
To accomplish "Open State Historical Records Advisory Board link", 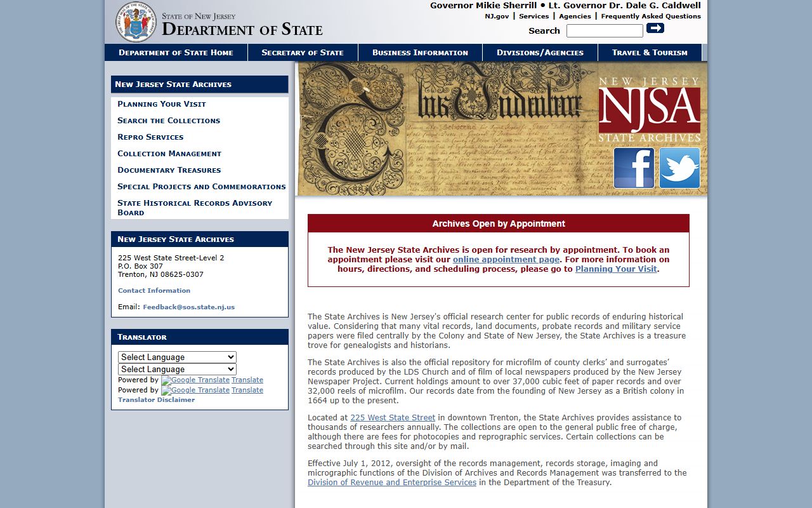I will point(195,208).
